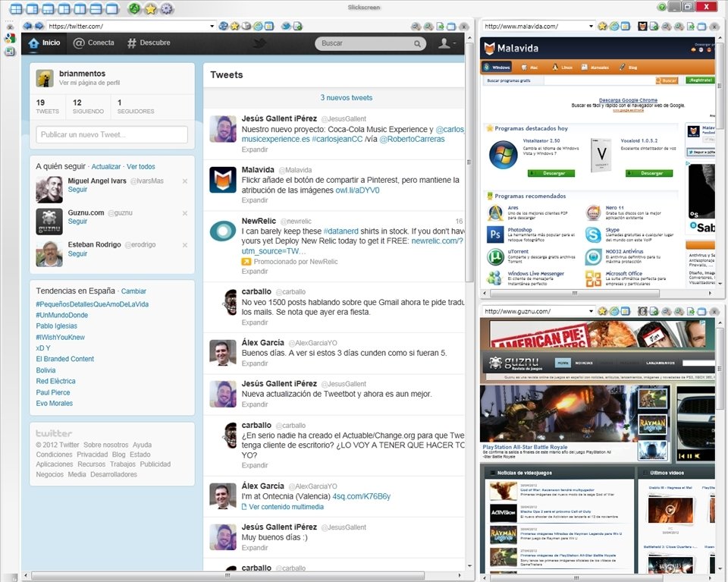The image size is (728, 582).
Task: Go back in the Twitter pane
Action: pyautogui.click(x=27, y=26)
